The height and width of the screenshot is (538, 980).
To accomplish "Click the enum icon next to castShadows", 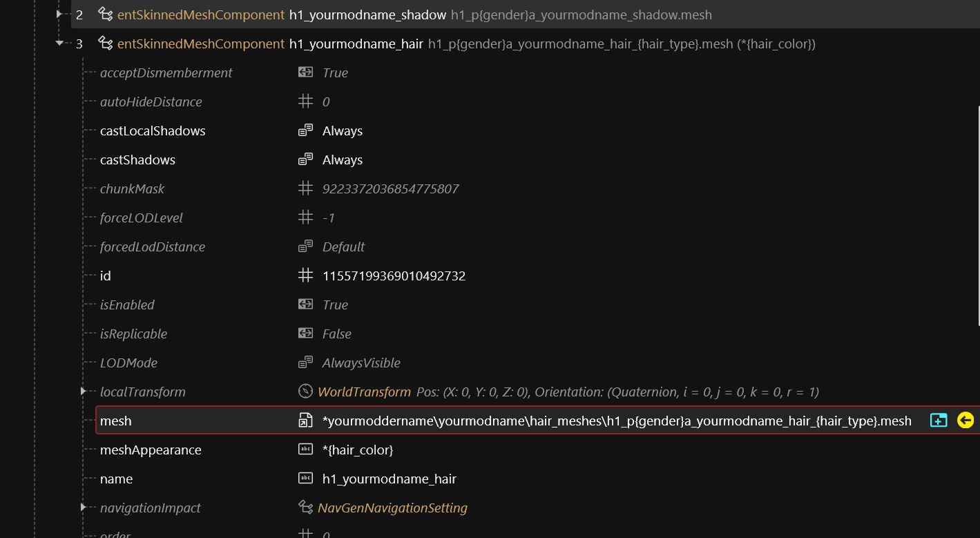I will tap(305, 160).
